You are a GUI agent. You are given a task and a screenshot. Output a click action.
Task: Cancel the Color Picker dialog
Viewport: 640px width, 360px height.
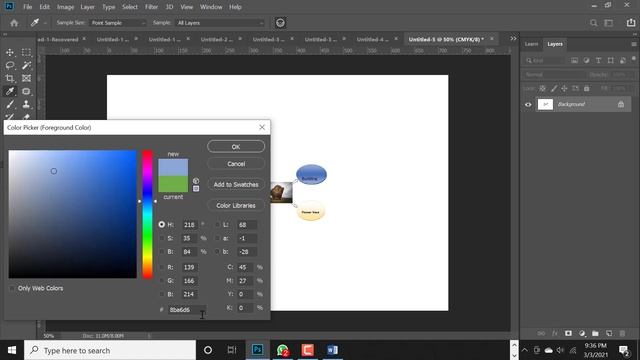236,164
